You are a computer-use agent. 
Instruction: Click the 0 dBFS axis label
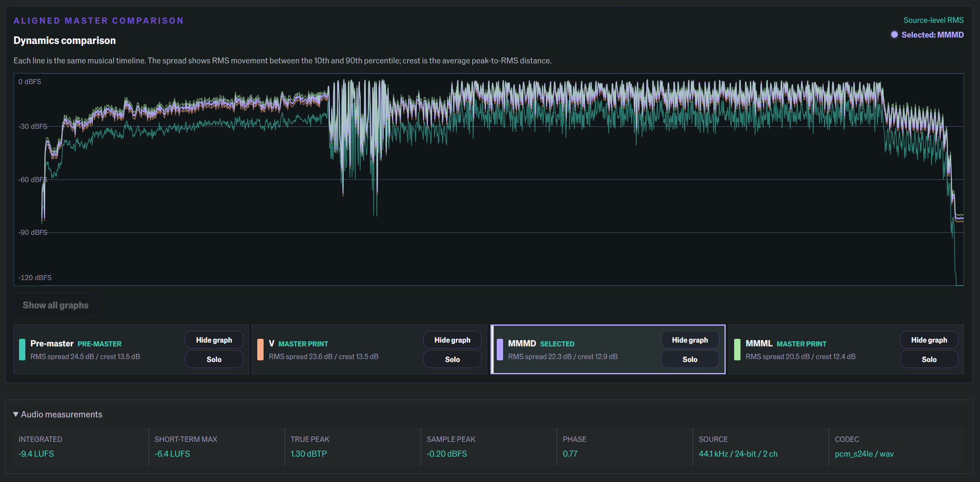pos(30,82)
